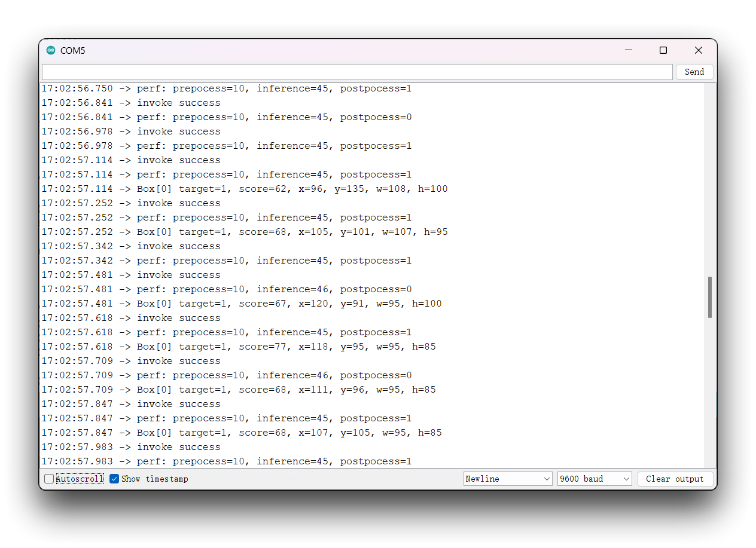Uncheck the Show timestamp checkbox
The image size is (756, 548).
[x=114, y=479]
